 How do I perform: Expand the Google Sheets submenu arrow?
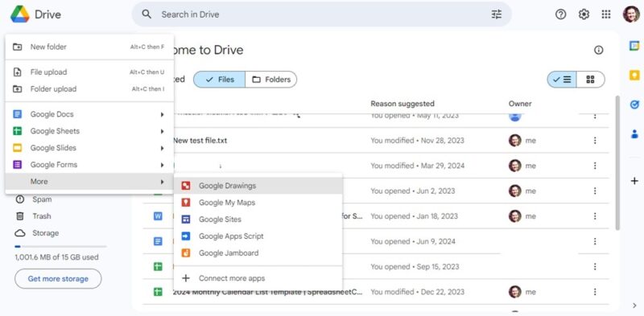(x=163, y=131)
